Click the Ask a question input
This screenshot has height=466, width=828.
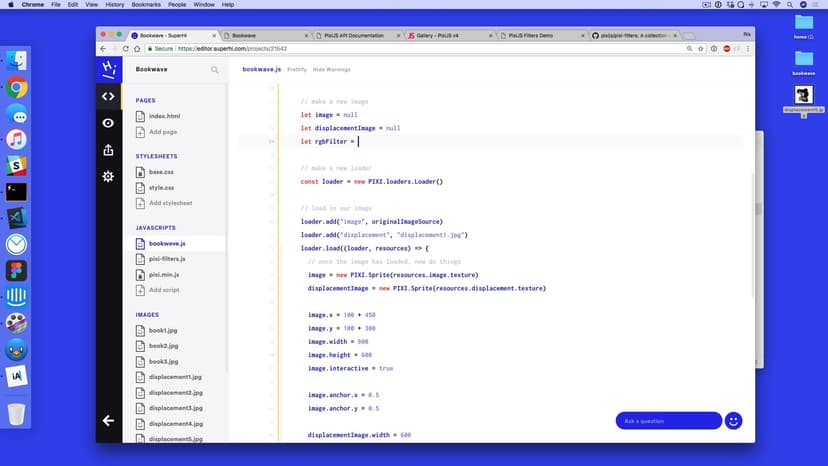point(668,421)
